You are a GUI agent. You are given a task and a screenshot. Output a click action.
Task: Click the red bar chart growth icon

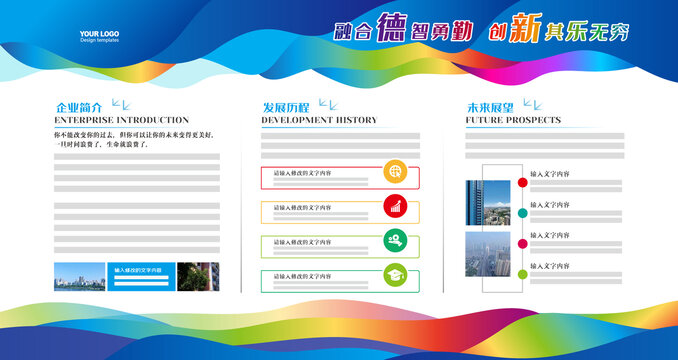coord(395,206)
